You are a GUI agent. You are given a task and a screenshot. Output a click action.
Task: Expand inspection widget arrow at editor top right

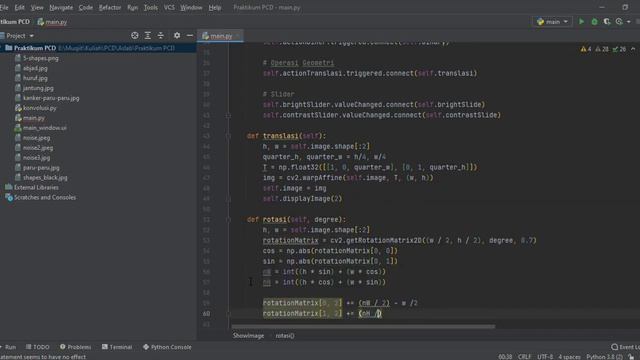pos(633,49)
